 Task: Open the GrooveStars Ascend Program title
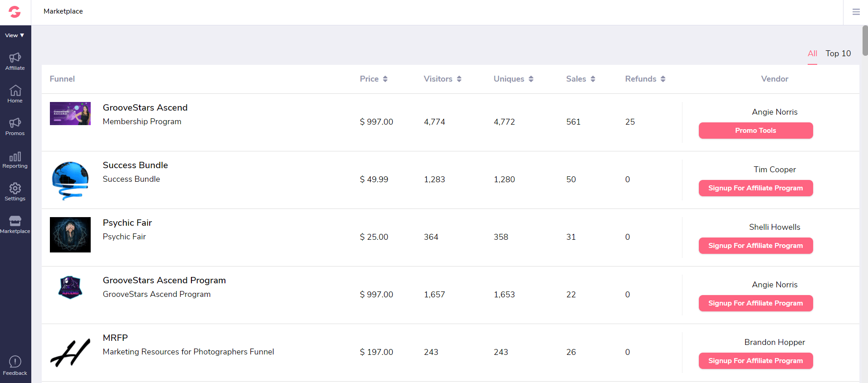pyautogui.click(x=164, y=280)
